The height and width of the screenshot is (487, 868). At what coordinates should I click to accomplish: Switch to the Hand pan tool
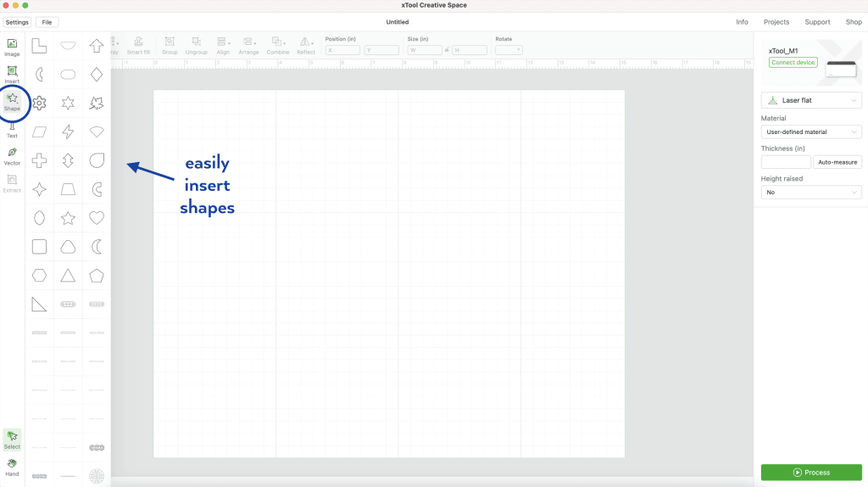[x=12, y=467]
